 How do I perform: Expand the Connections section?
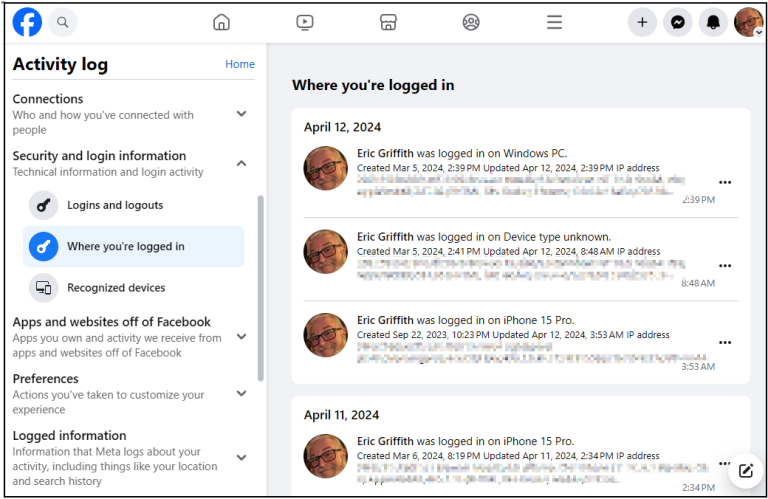(x=241, y=114)
